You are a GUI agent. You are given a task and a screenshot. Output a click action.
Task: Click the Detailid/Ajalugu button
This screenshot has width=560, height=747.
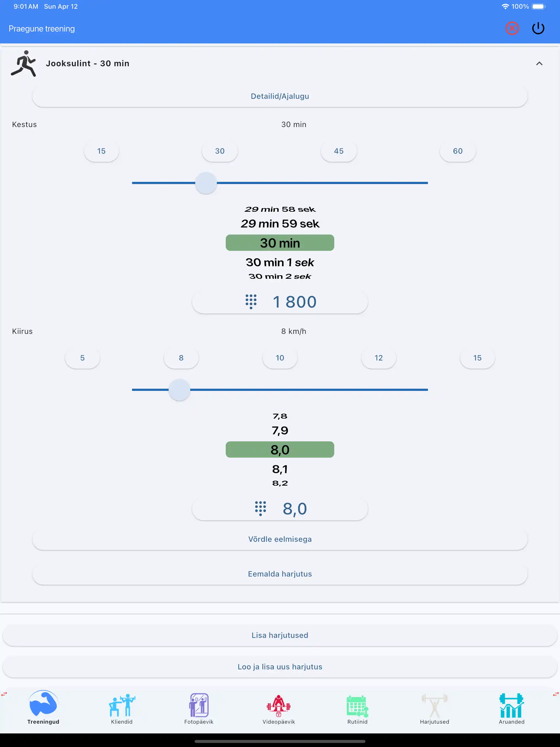[x=280, y=96]
